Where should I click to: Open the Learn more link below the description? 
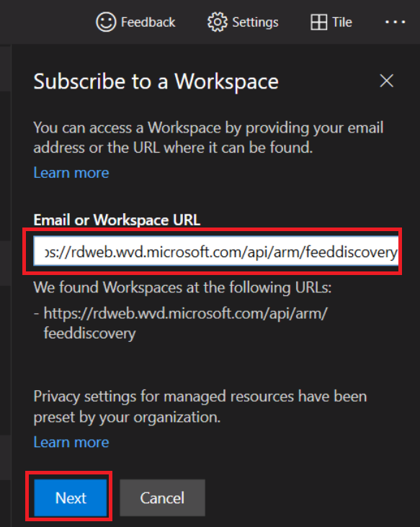[71, 173]
